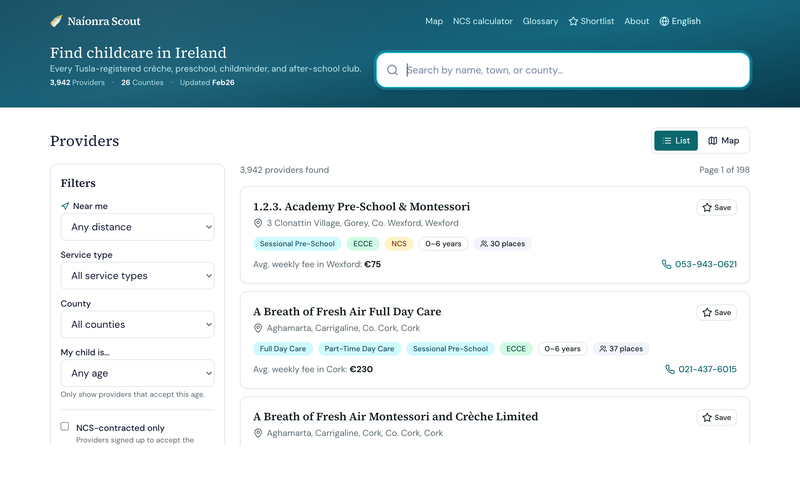Click the 0–6 years badge on 1.2.3. Academy
This screenshot has height=500, width=800.
pos(443,244)
